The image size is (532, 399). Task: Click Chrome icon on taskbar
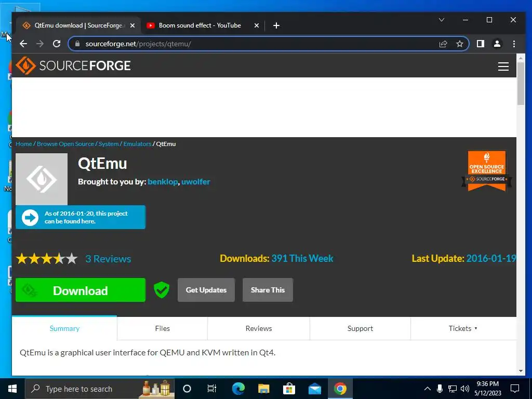click(340, 389)
